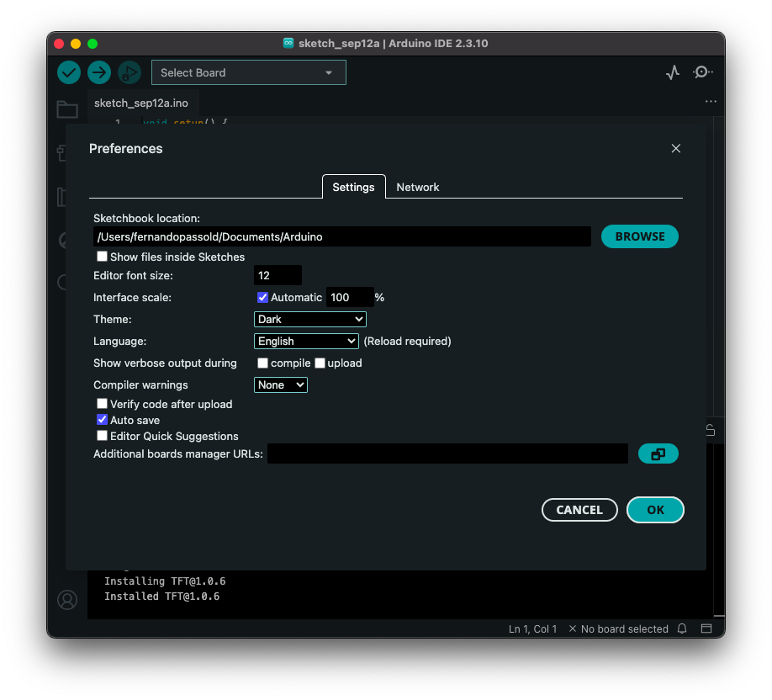
Task: Click the yellow minimize window button
Action: click(76, 44)
